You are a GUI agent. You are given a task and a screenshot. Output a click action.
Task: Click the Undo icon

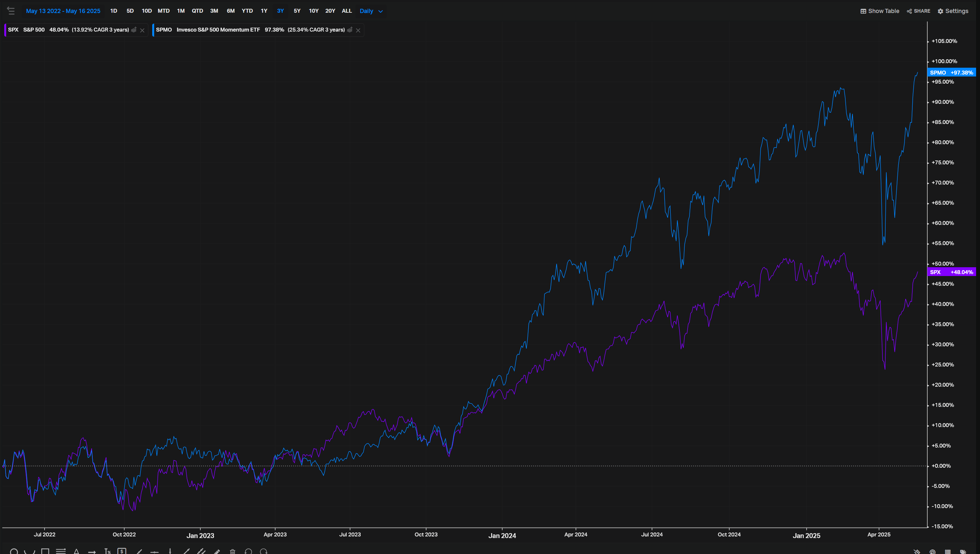[248, 551]
